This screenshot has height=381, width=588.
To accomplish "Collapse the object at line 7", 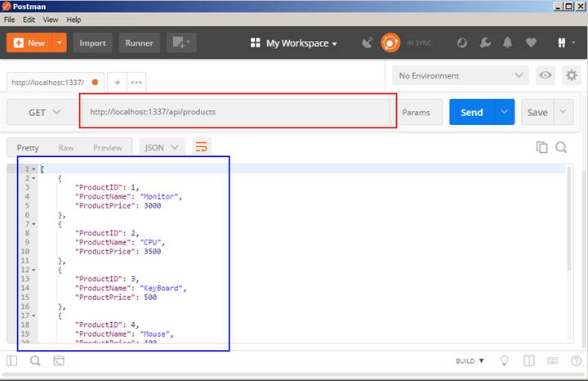I will click(33, 224).
